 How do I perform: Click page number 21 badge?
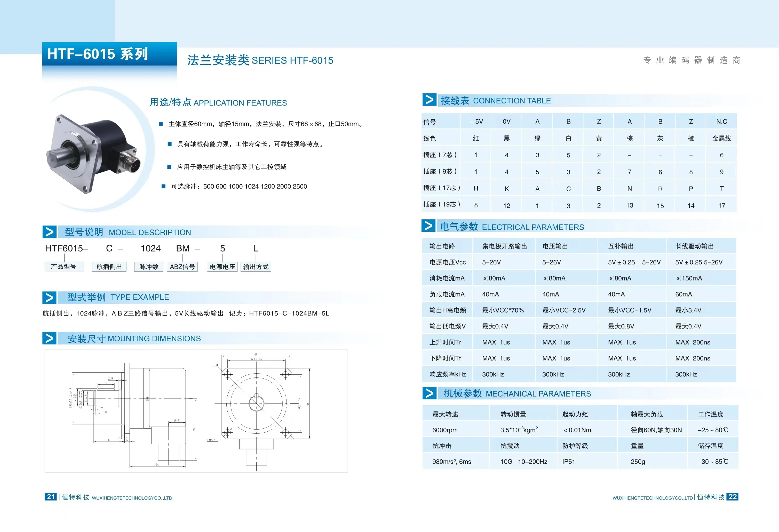pyautogui.click(x=51, y=497)
